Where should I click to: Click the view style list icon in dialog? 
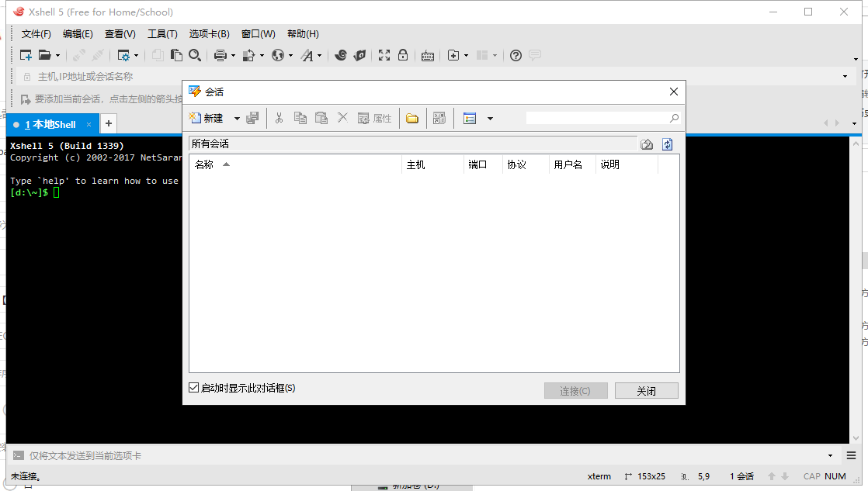point(470,119)
